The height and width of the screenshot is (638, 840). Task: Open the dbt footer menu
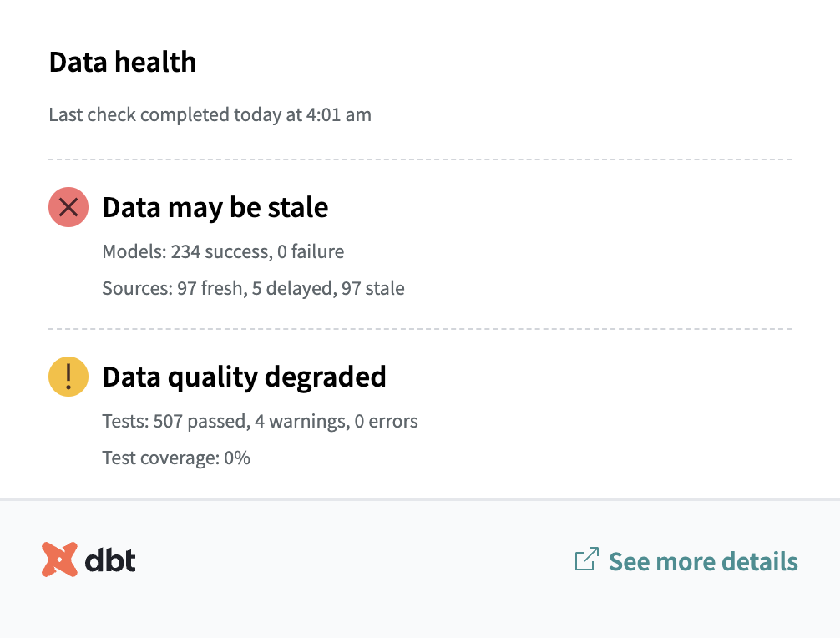(89, 560)
